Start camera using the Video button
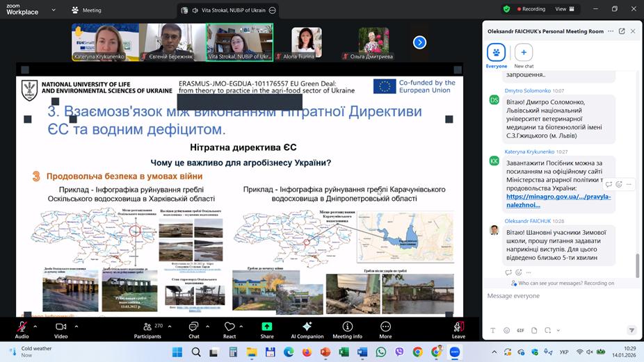The height and width of the screenshot is (362, 644). [x=61, y=328]
